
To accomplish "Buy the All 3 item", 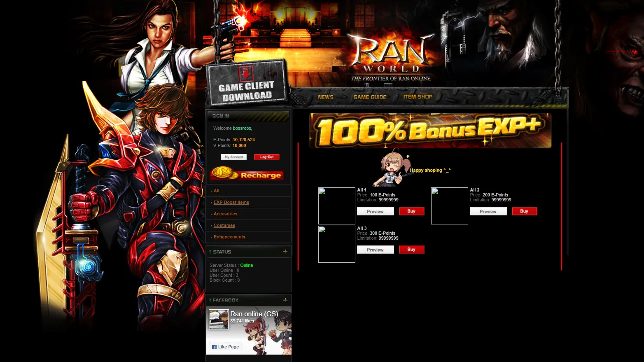I will [411, 250].
